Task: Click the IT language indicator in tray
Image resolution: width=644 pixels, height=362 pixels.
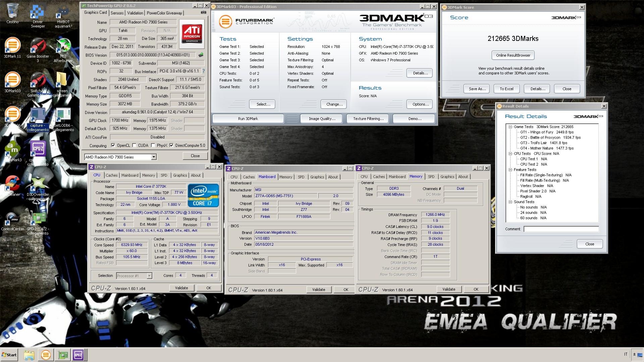Action: point(626,354)
